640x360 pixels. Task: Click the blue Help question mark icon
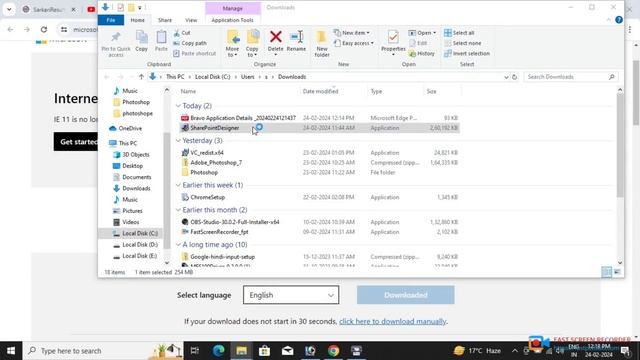pos(619,20)
